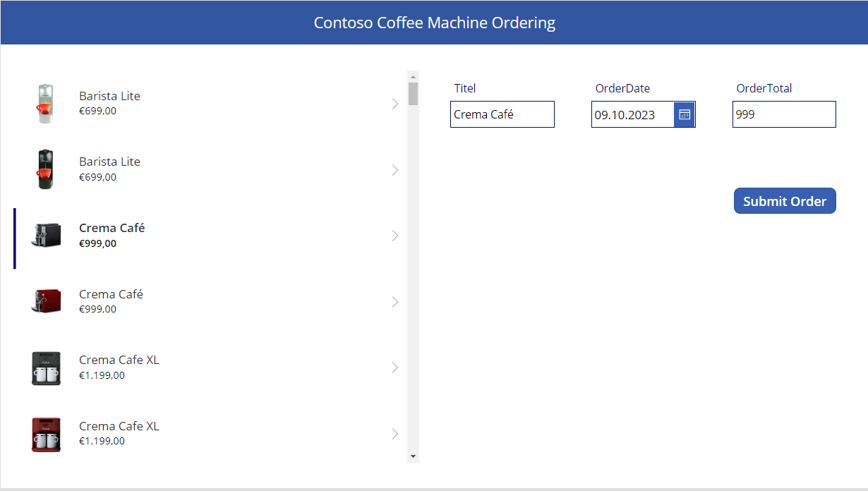Viewport: 868px width, 491px height.
Task: Open chevron for black Barista Lite row
Action: pyautogui.click(x=394, y=170)
